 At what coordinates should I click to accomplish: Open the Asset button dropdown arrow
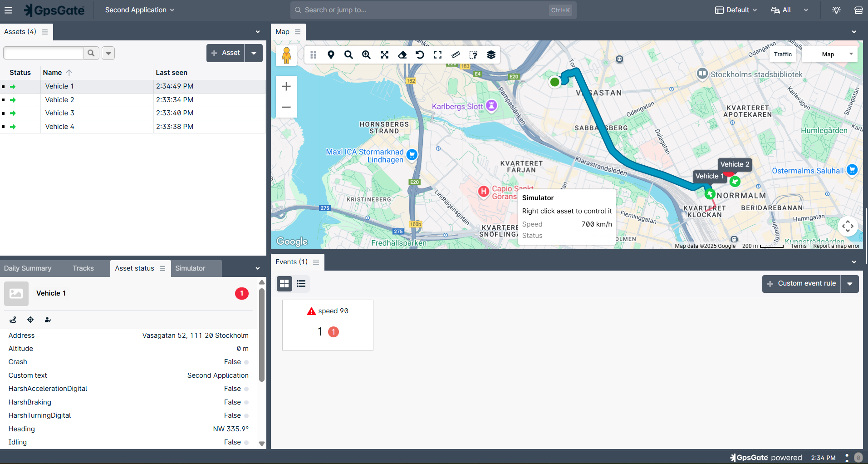pos(254,53)
